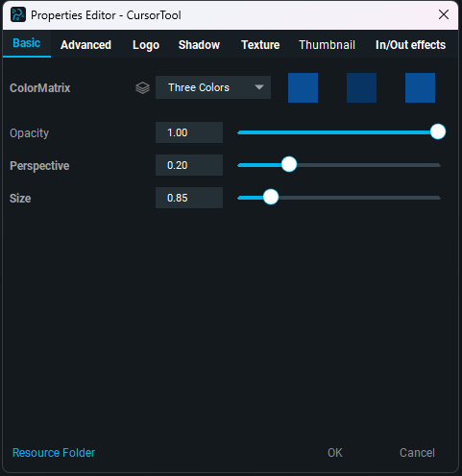Switch to In/Out effects tab
This screenshot has height=476, width=462.
point(410,45)
